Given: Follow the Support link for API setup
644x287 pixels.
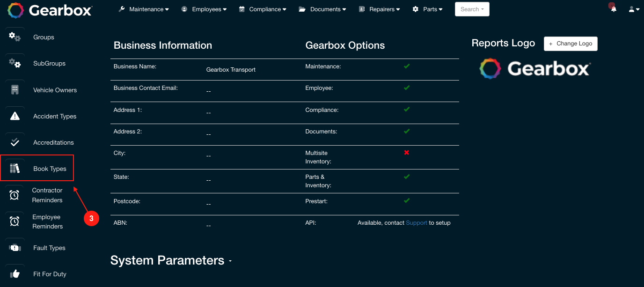Looking at the screenshot, I should (x=416, y=223).
